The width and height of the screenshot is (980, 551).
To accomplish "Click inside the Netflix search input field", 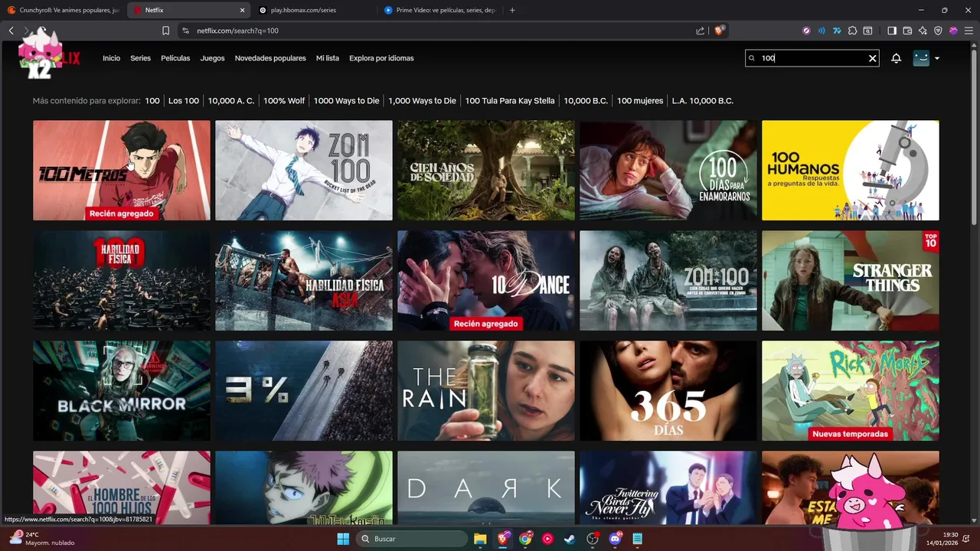I will coord(812,58).
